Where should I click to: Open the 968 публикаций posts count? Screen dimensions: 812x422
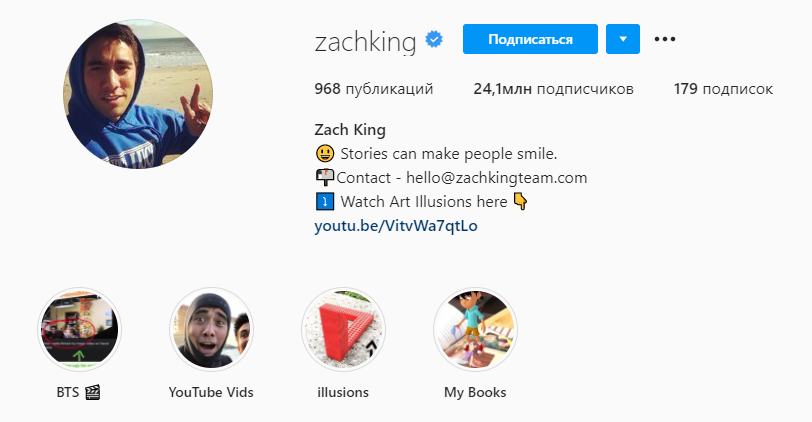tap(373, 89)
